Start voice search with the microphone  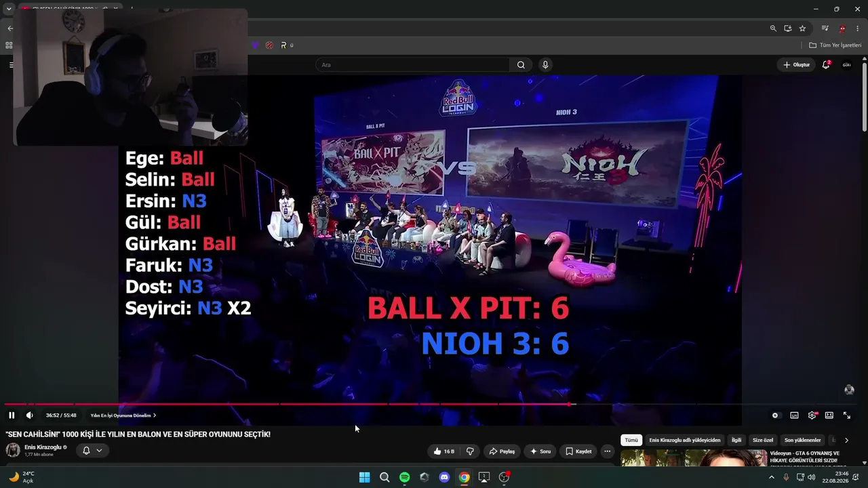point(545,65)
